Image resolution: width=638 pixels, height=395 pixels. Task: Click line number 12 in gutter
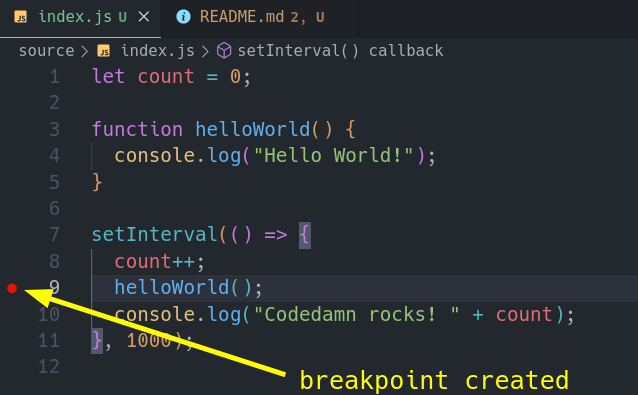[x=49, y=367]
